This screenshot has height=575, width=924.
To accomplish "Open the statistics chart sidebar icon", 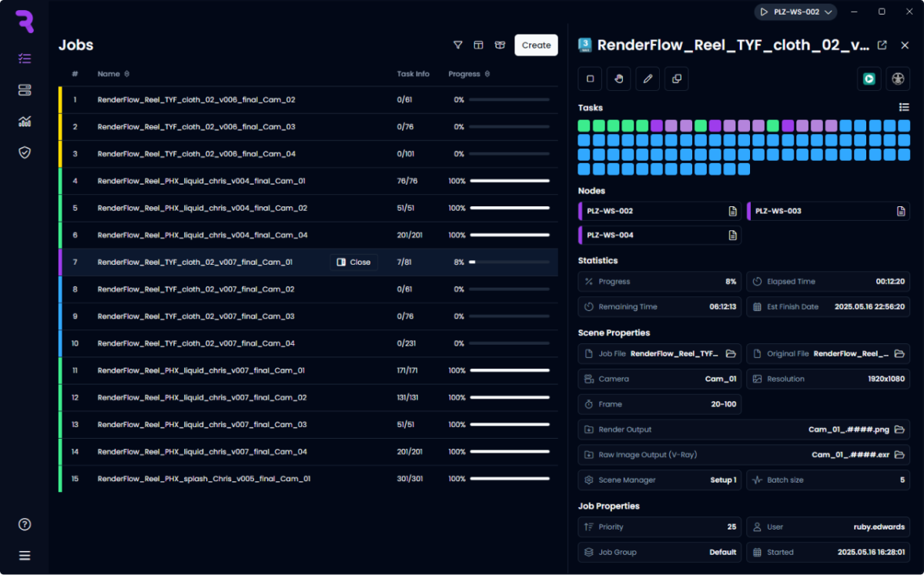I will coord(25,121).
